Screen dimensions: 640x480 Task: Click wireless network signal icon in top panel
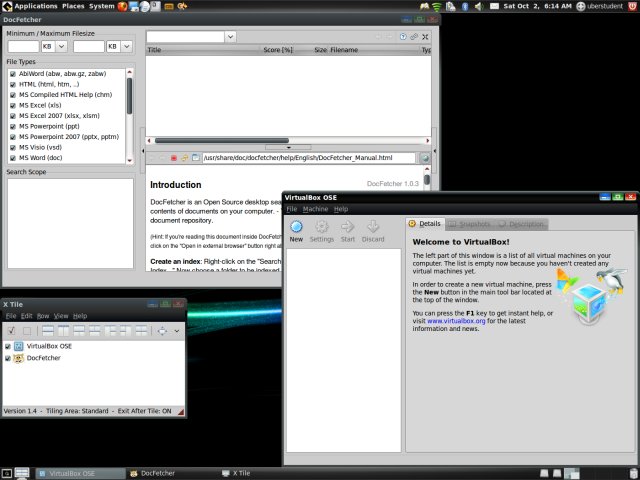[437, 6]
